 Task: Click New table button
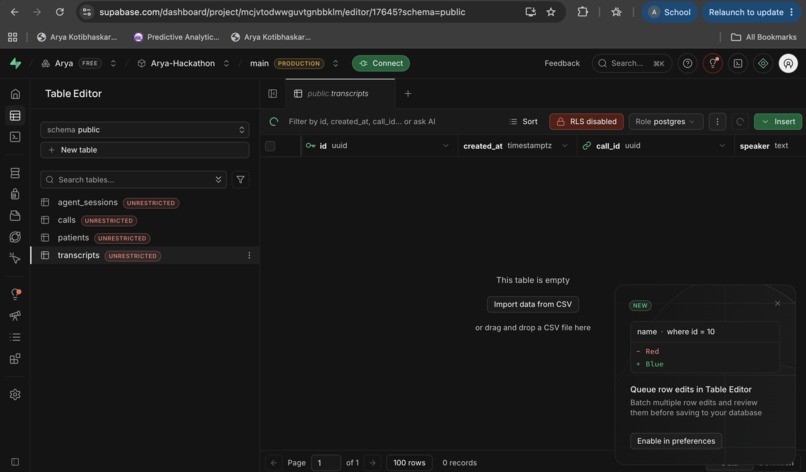pos(144,150)
